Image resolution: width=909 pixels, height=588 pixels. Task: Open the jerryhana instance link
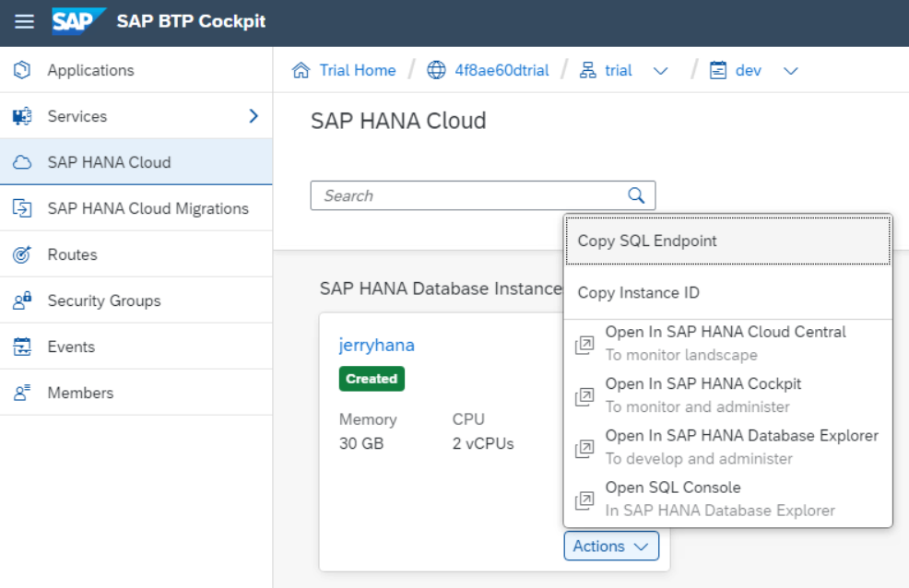(x=377, y=346)
